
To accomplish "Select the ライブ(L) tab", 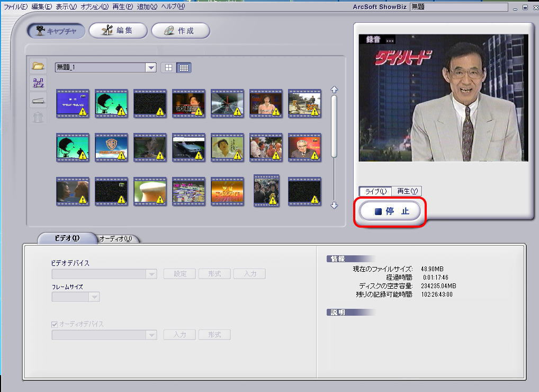I will click(375, 191).
